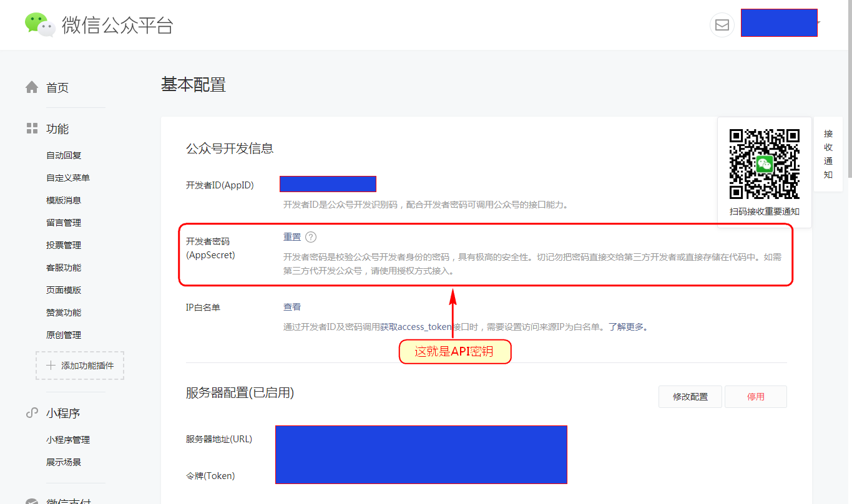Open 展示场景 in the sidebar
Screen dimensions: 852x504
click(x=64, y=462)
